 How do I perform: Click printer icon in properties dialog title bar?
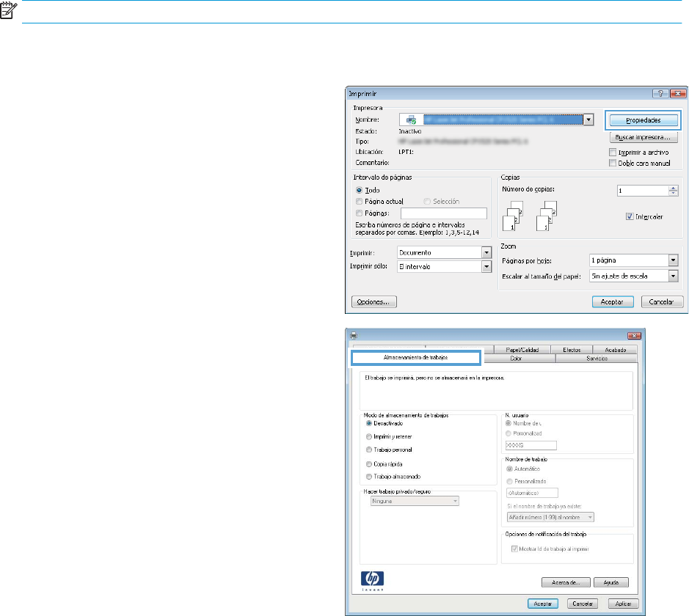[354, 336]
